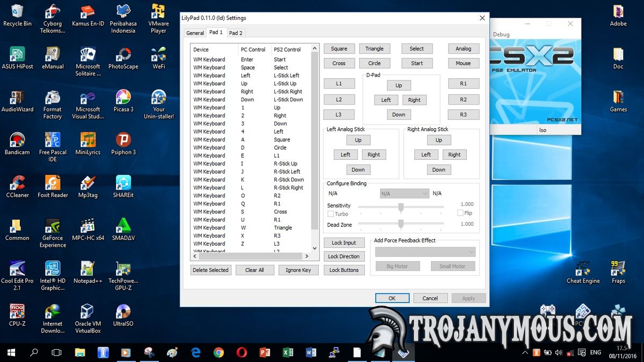Open the PhotoScape desktop shortcut

123,58
